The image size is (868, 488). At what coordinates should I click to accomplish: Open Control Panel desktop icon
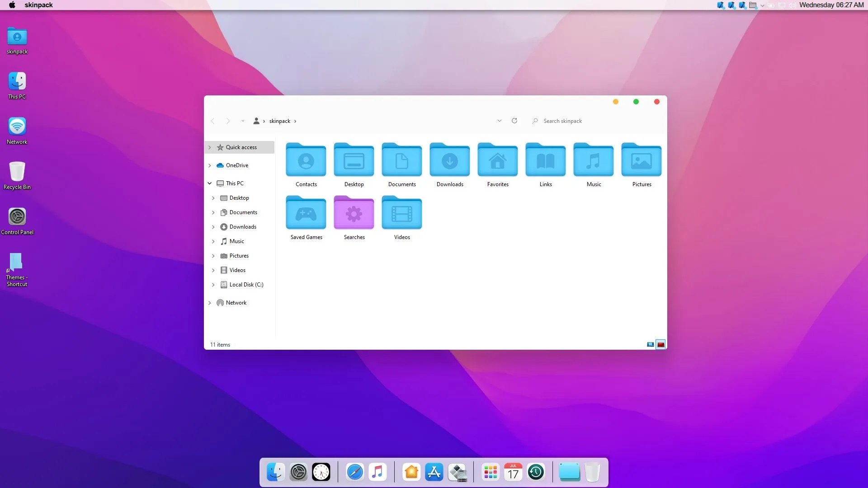click(17, 217)
